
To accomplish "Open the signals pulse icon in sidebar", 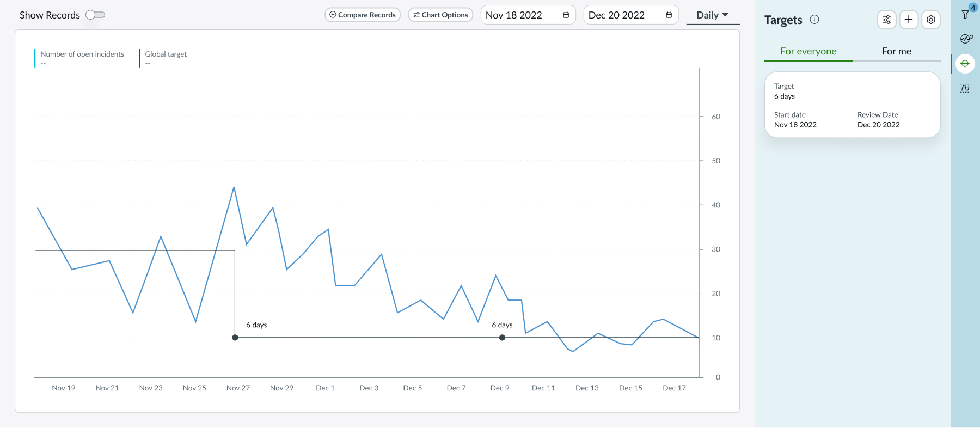I will point(965,39).
